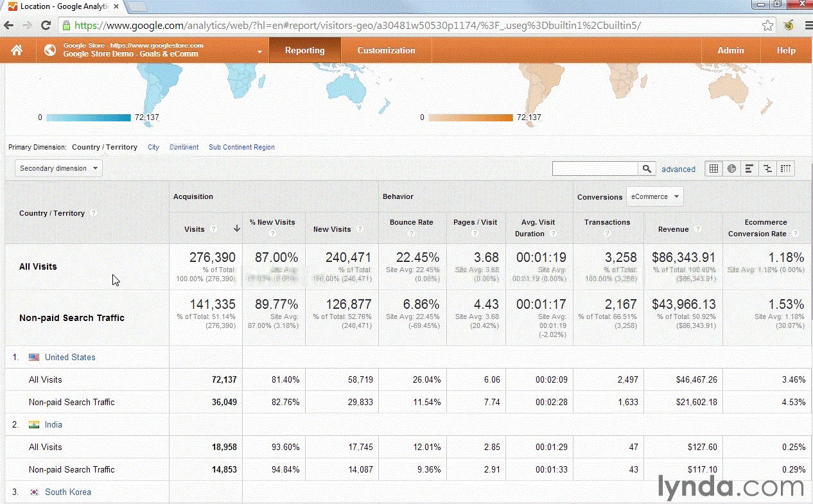The width and height of the screenshot is (813, 504).
Task: Sort by the Revenue column header
Action: coord(674,229)
